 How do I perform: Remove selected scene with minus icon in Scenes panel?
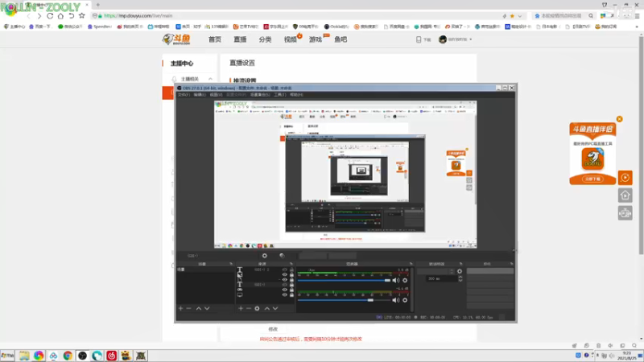[x=189, y=308]
